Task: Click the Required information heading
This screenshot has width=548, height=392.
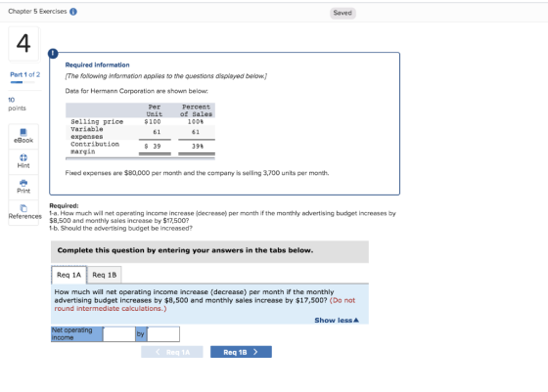Action: tap(97, 65)
